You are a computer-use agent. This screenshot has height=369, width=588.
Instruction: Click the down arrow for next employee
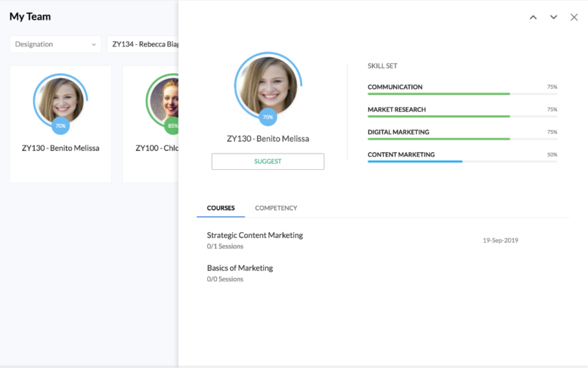[553, 18]
